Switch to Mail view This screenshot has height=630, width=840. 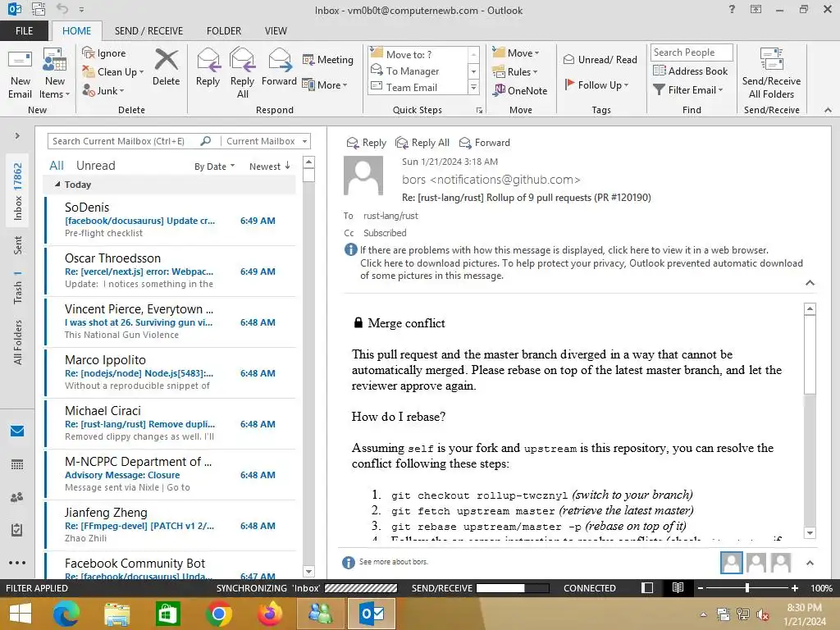click(x=17, y=431)
